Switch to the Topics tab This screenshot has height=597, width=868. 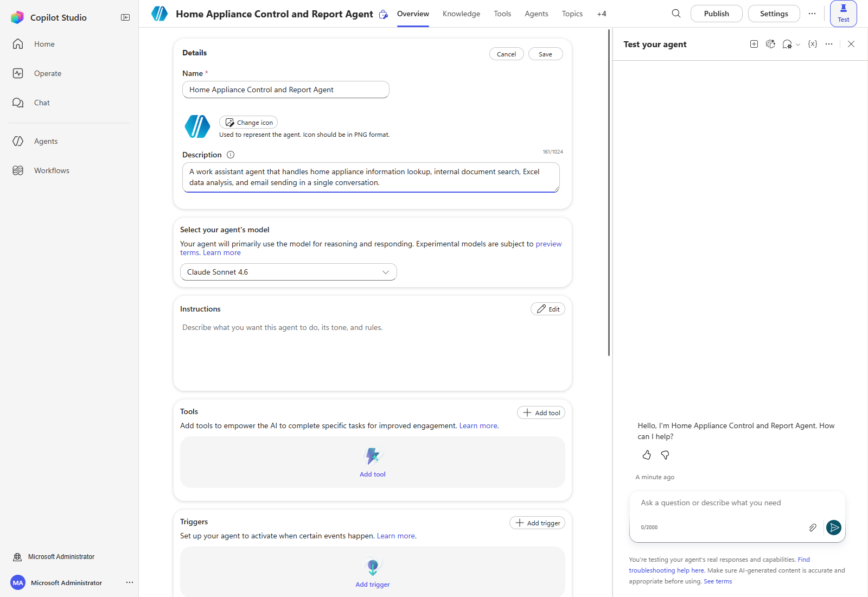point(572,14)
